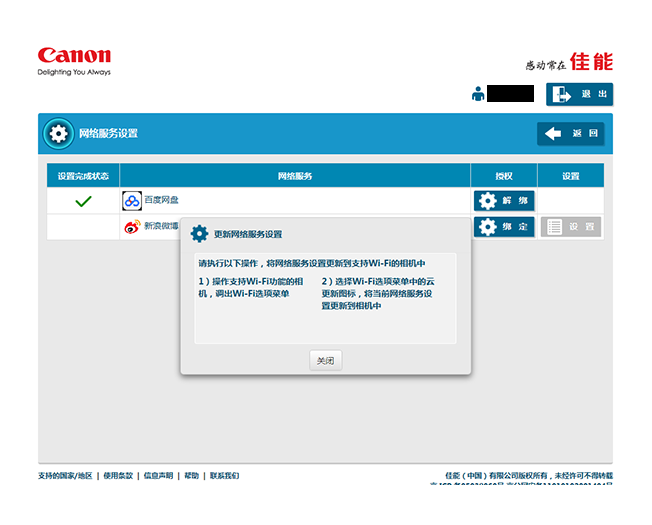Click the gear icon in the update dialog title
The image size is (652, 525).
click(199, 234)
